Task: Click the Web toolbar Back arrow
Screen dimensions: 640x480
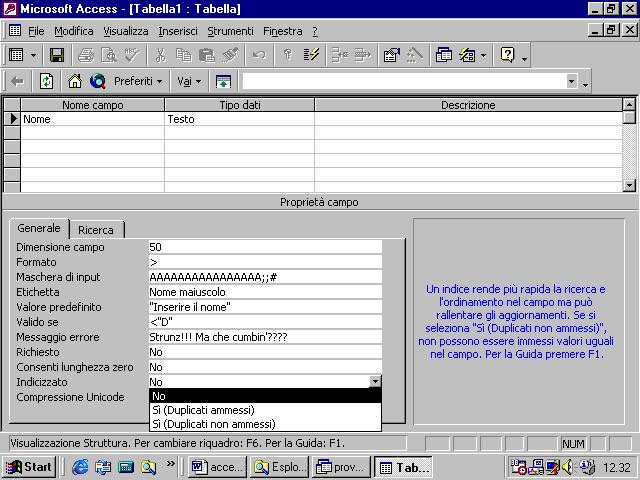Action: (x=17, y=81)
